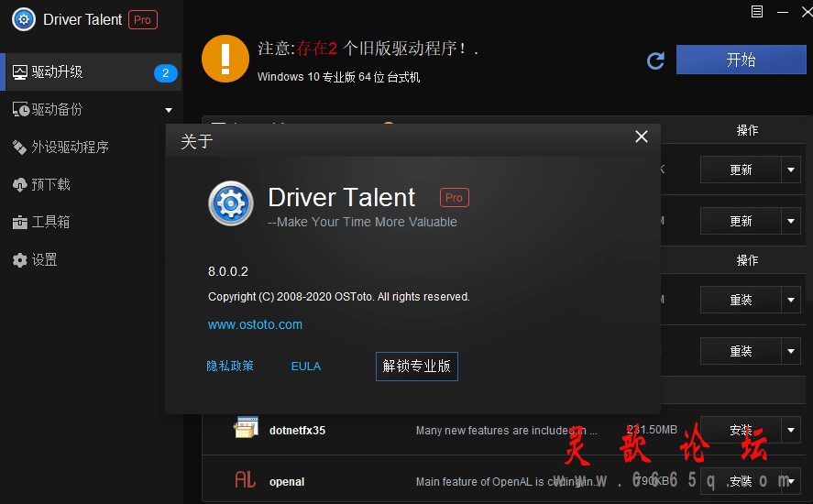Click the openal AL icon
813x504 pixels.
click(x=246, y=479)
